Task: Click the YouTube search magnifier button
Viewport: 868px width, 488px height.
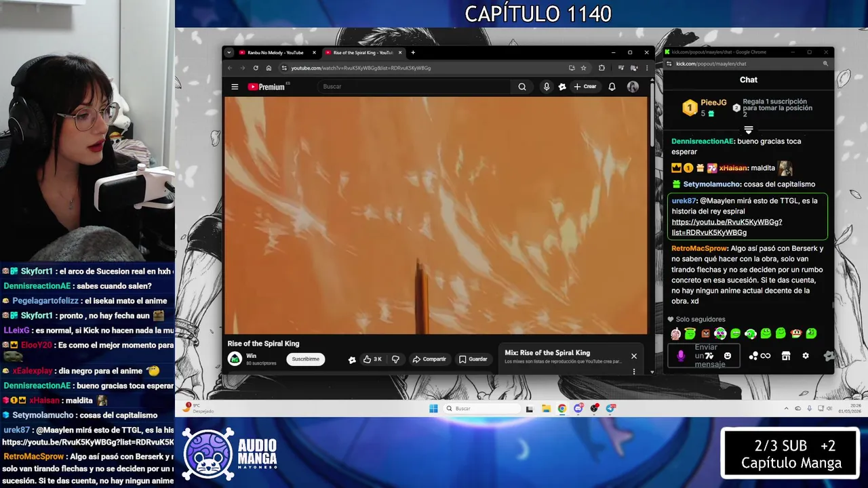Action: click(x=522, y=87)
